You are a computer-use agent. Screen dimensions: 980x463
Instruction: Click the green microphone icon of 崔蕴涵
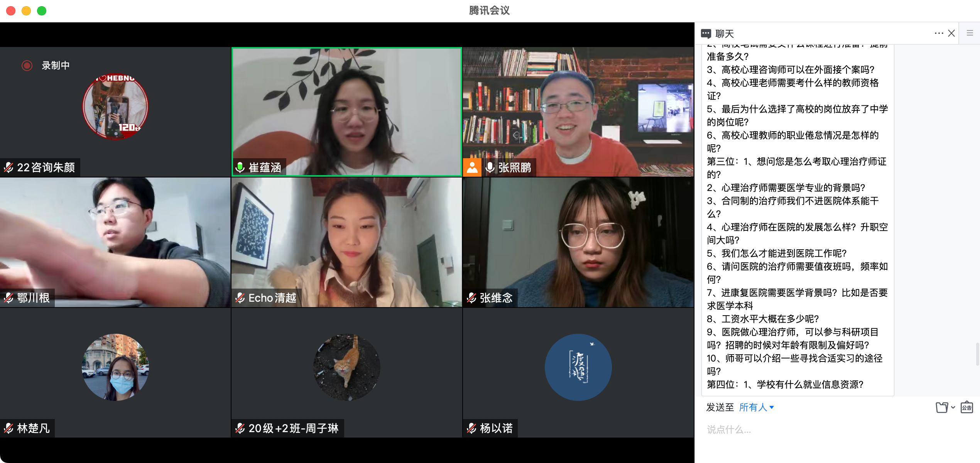[240, 167]
